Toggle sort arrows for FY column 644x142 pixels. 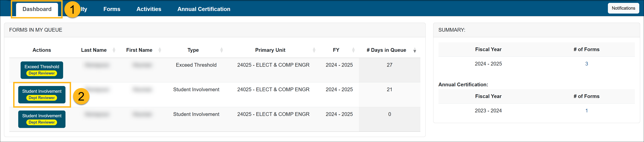pos(353,50)
